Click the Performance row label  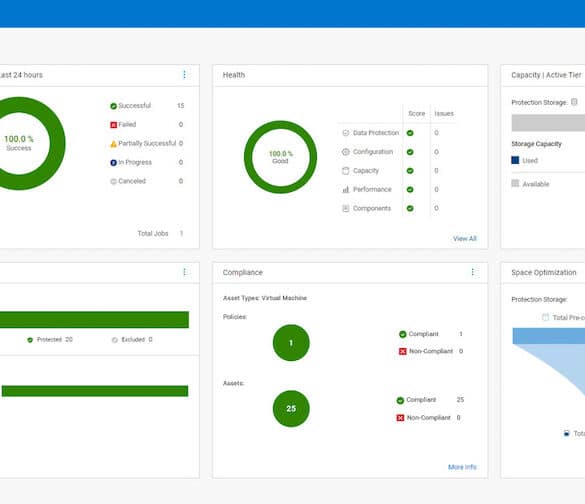(372, 190)
